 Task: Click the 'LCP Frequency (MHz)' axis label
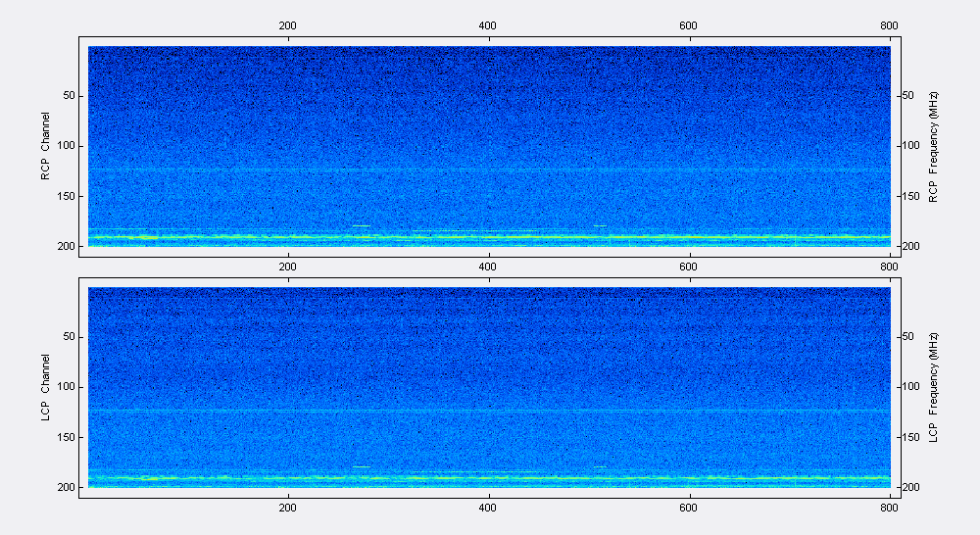pos(933,388)
